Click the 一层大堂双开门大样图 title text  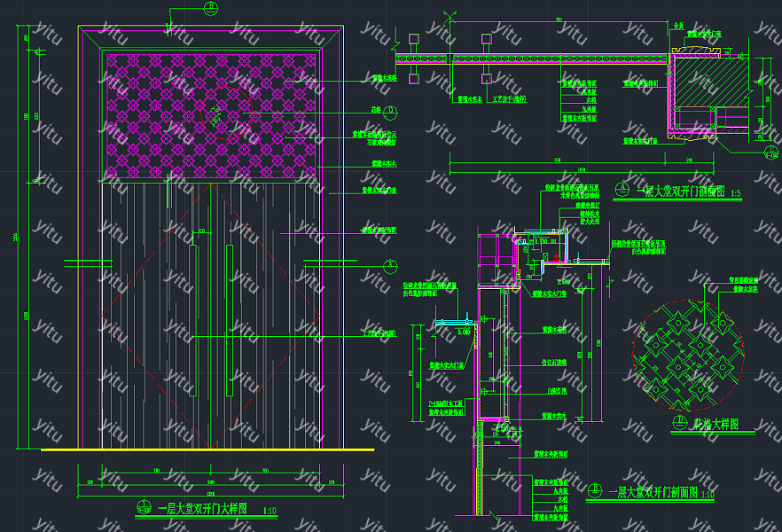202,509
